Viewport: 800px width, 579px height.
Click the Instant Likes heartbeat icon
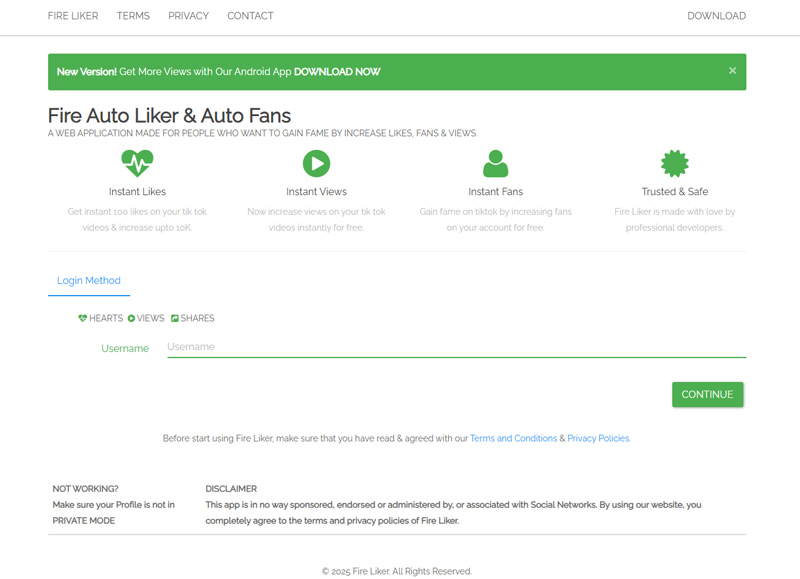click(137, 163)
